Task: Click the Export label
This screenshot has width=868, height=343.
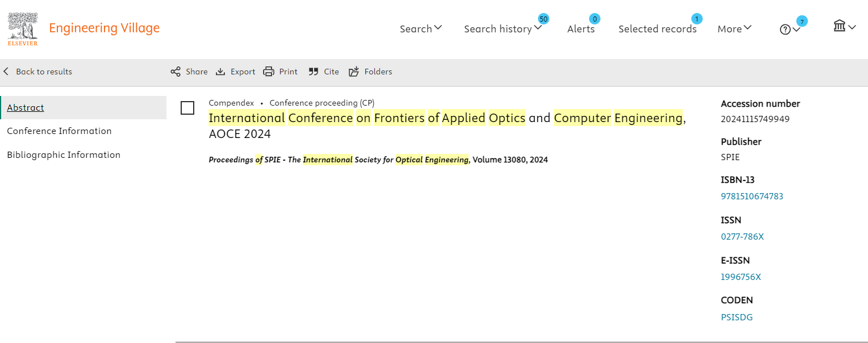Action: [x=243, y=72]
